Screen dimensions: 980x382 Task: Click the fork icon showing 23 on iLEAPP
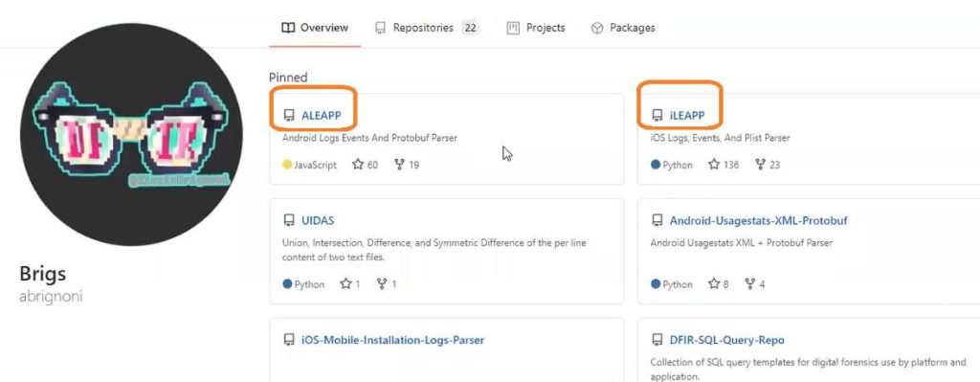point(760,165)
